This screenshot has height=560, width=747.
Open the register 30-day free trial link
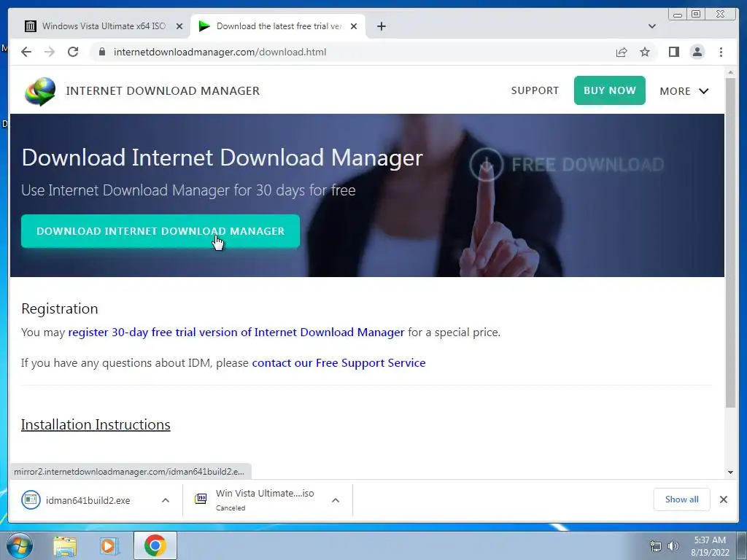[x=236, y=332]
